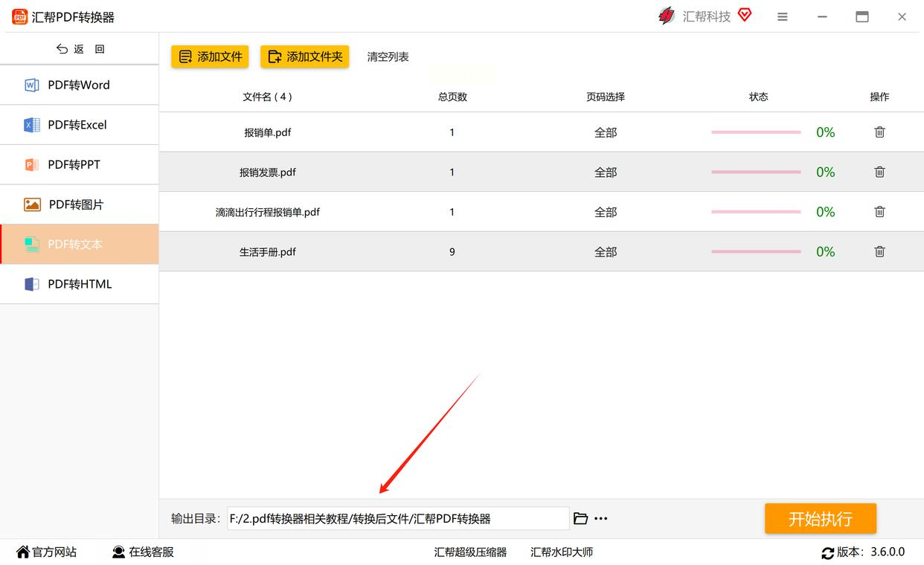Image resolution: width=924 pixels, height=565 pixels.
Task: Click the three-dots browse output directory button
Action: (x=601, y=518)
